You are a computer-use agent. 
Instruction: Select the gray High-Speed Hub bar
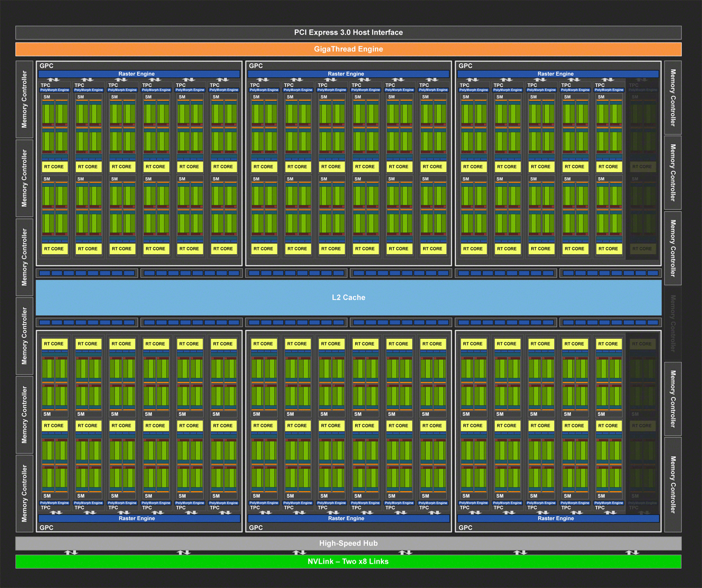pyautogui.click(x=348, y=543)
